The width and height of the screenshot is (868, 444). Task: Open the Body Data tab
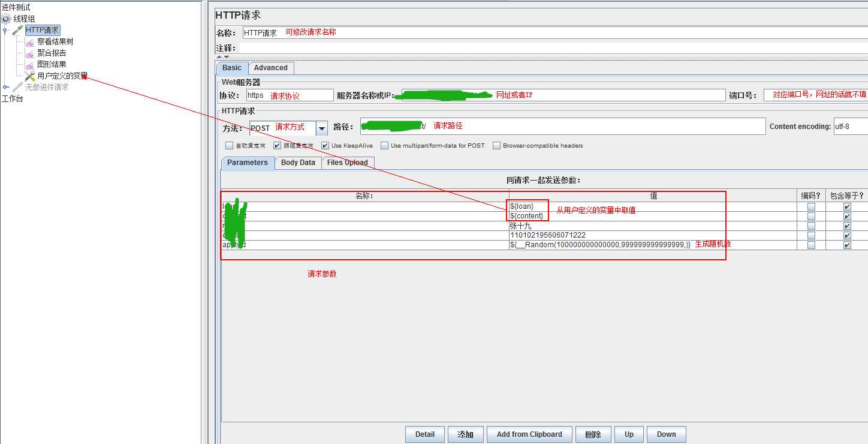pos(298,163)
